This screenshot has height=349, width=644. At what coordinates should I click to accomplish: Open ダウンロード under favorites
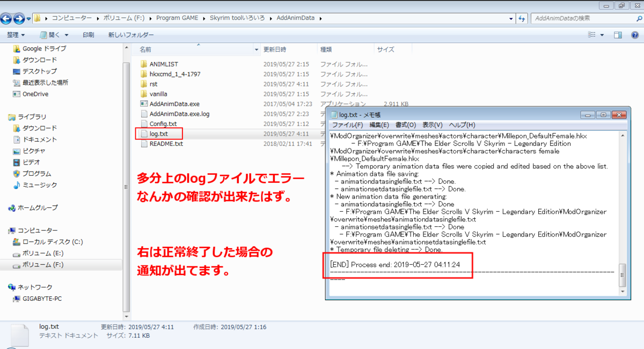point(34,60)
